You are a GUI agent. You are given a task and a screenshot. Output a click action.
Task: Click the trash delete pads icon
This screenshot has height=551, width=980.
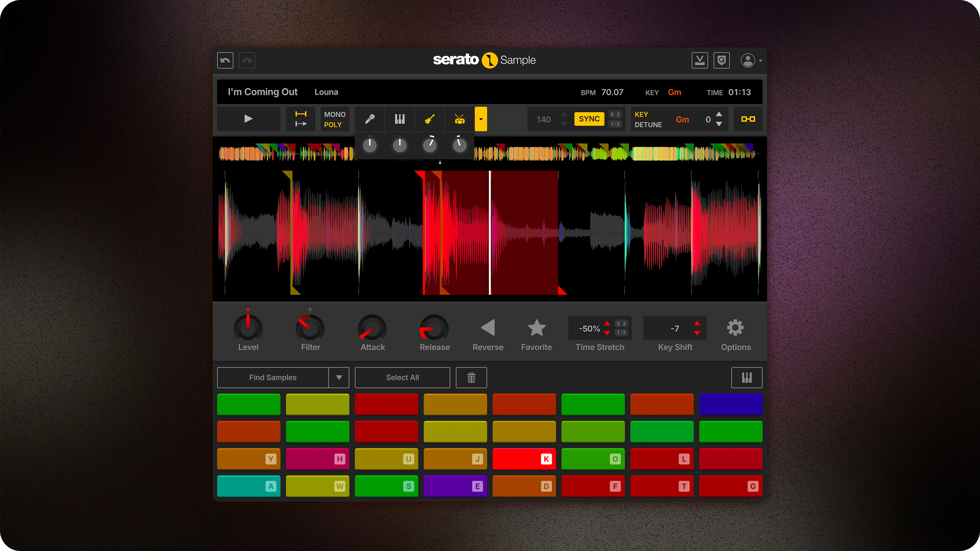pyautogui.click(x=471, y=378)
